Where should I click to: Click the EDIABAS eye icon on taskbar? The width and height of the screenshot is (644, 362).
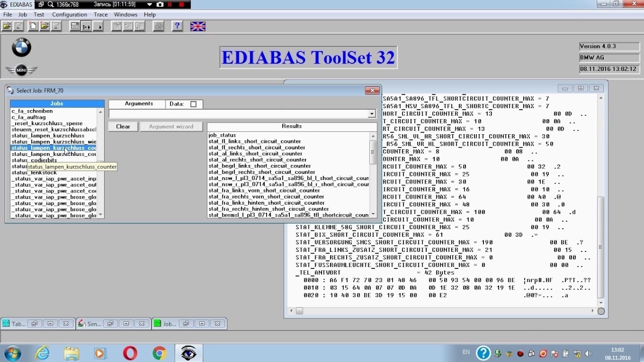pos(189,353)
